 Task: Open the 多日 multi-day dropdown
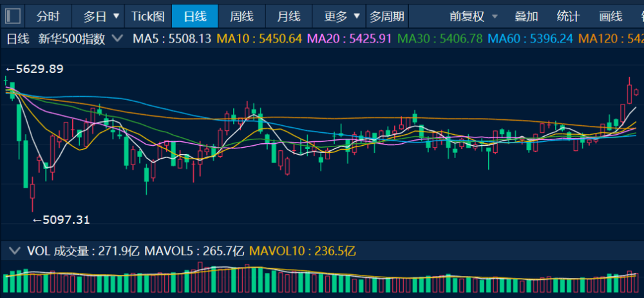point(101,16)
